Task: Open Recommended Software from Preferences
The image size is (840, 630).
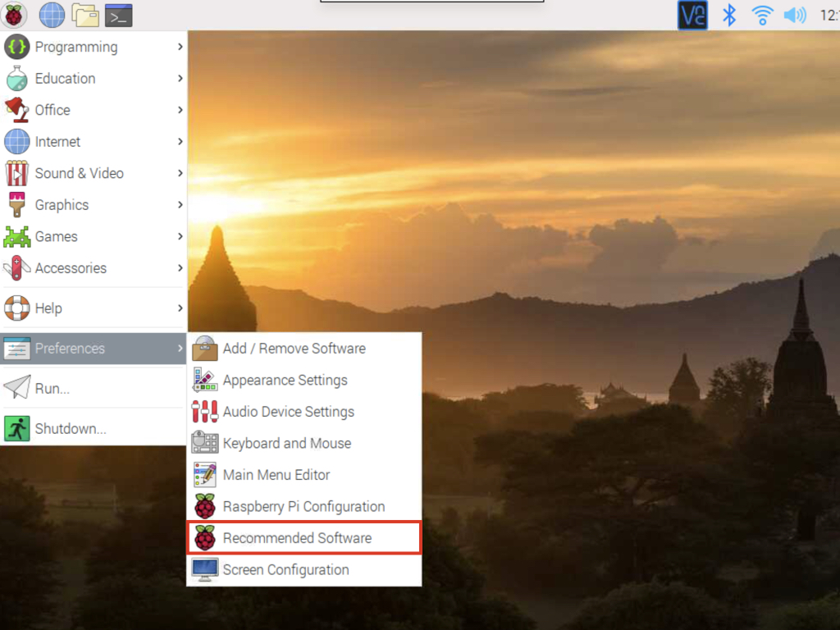Action: 304,538
